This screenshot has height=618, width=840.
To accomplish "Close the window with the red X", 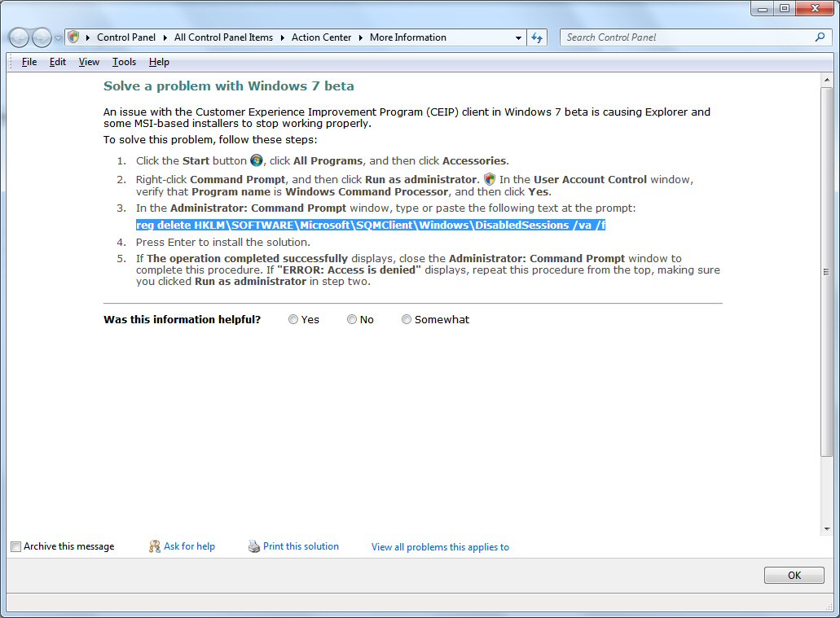I will (x=815, y=9).
